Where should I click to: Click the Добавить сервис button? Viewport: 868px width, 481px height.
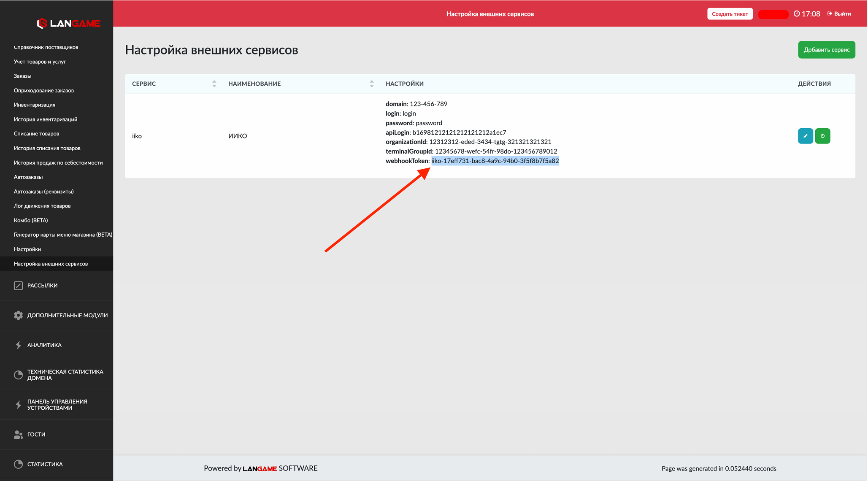point(826,50)
